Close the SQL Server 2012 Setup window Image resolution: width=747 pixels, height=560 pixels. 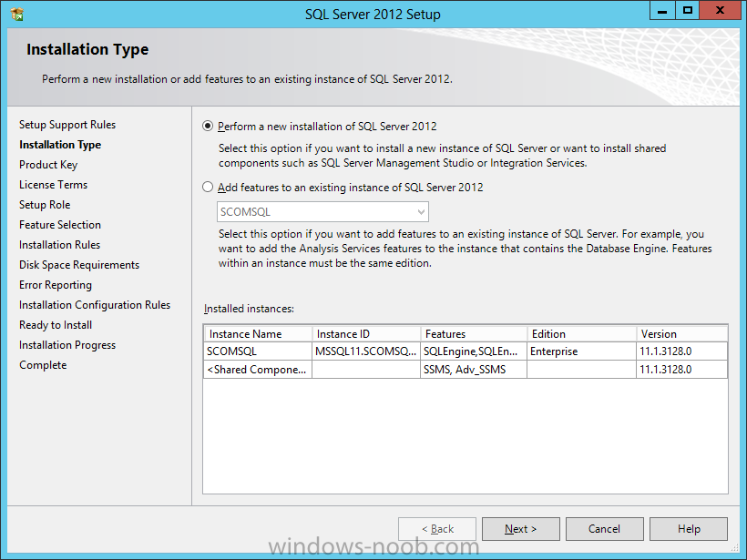720,11
